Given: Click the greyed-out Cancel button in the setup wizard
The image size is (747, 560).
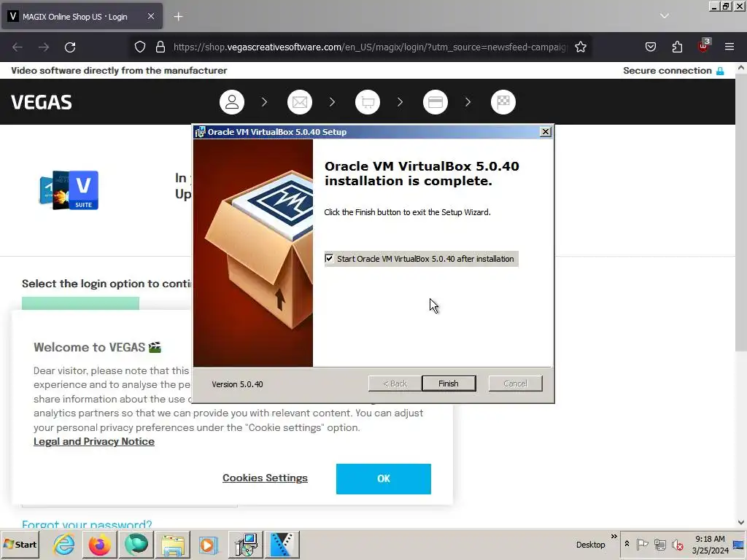Looking at the screenshot, I should coord(516,384).
